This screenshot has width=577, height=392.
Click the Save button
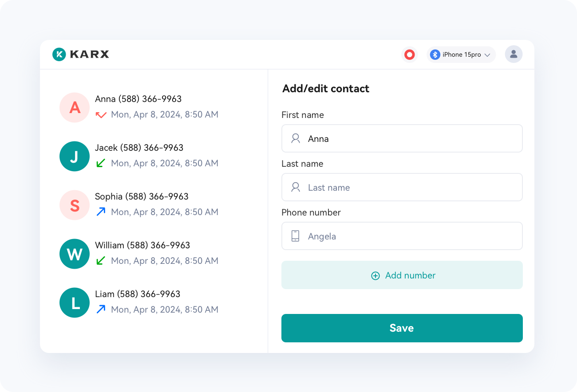pyautogui.click(x=402, y=328)
